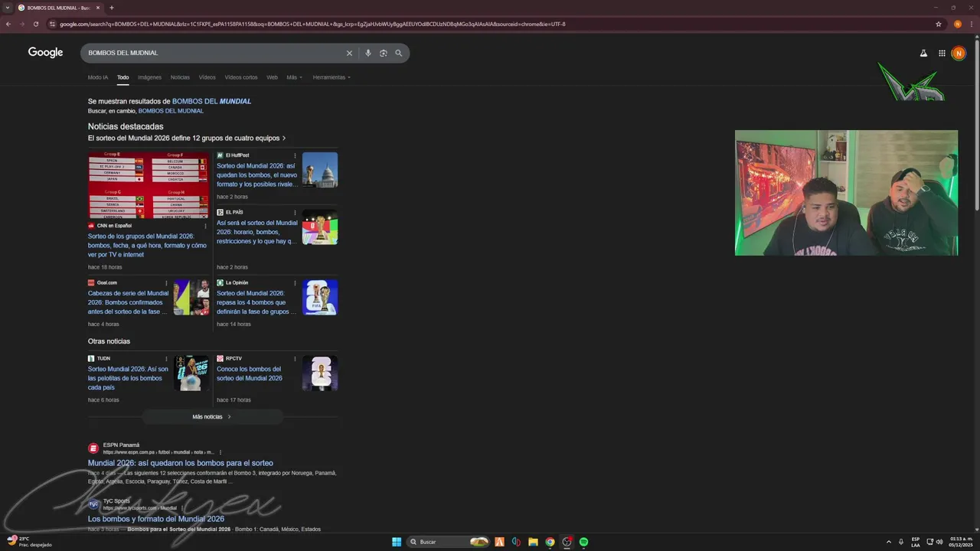Expand the Más search filter dropdown

295,77
